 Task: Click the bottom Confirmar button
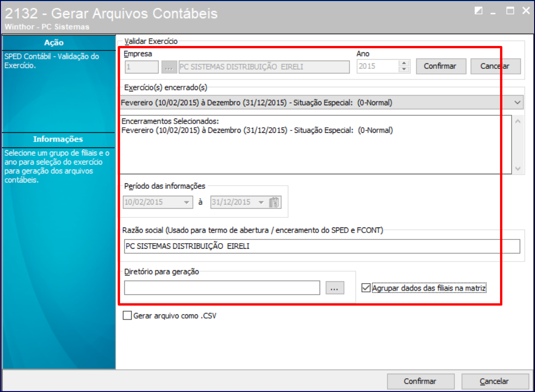tap(420, 381)
